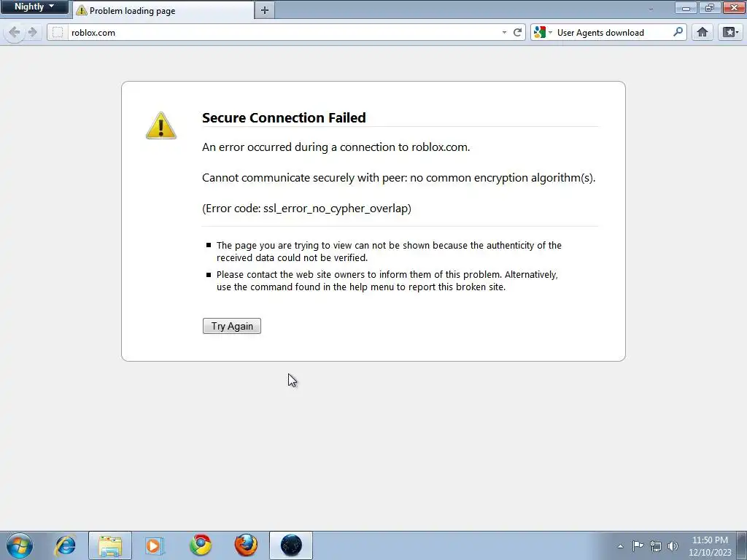Open the bookmarks menu button
Image resolution: width=747 pixels, height=560 pixels.
(730, 32)
